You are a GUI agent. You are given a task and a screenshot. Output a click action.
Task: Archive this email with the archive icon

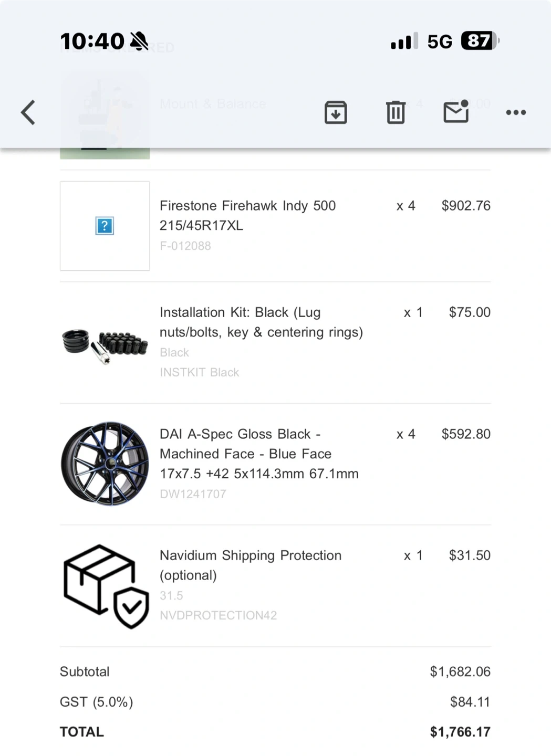pos(336,112)
